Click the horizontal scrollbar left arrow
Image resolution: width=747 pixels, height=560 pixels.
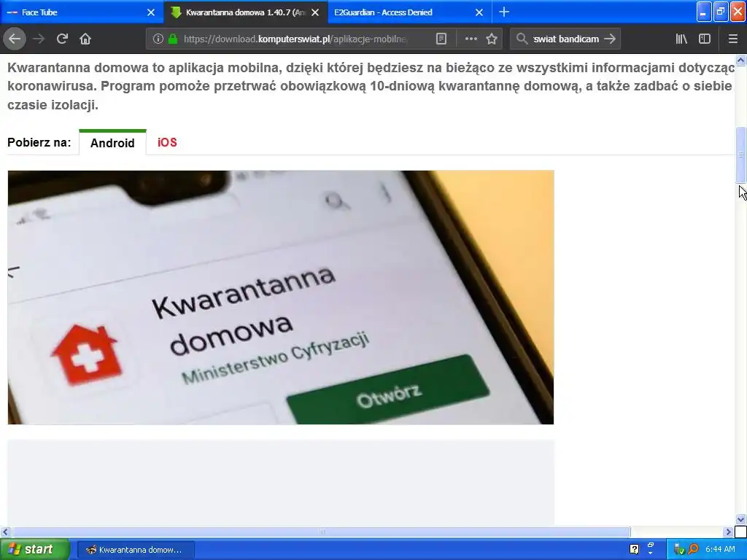click(5, 532)
